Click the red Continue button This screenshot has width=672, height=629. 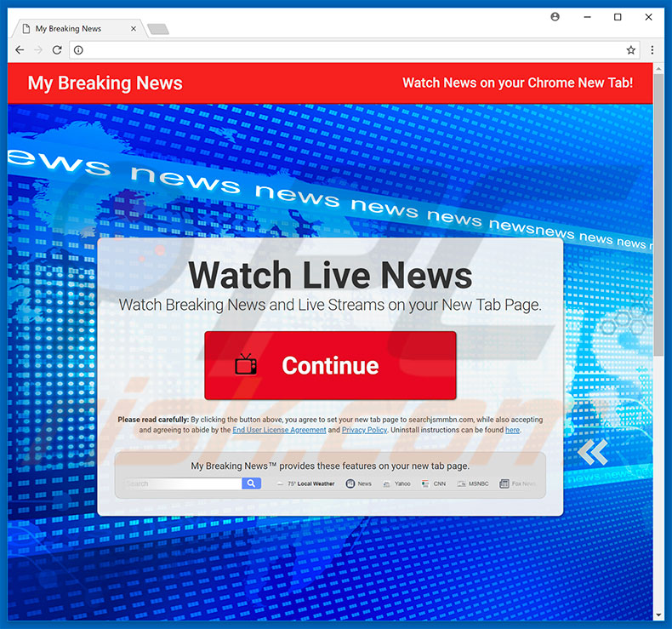330,365
